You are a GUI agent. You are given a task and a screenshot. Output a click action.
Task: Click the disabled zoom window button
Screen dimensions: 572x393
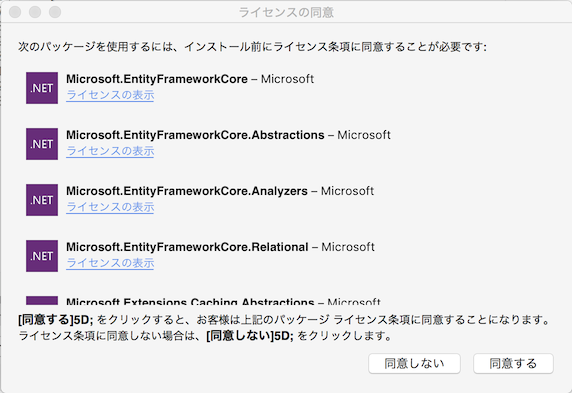point(55,12)
